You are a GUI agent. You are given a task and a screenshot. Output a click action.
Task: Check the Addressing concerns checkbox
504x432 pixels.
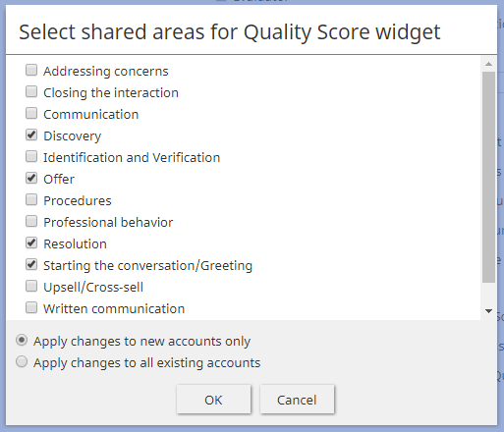click(31, 70)
